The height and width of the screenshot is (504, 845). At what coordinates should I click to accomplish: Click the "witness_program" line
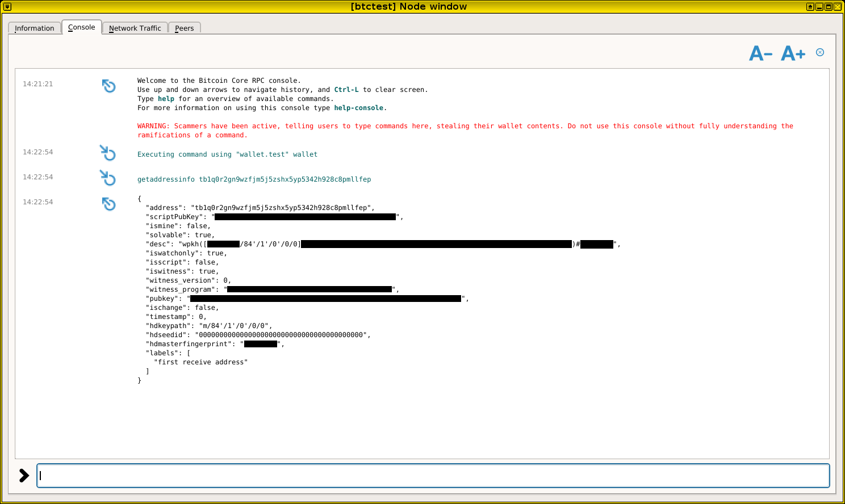pos(273,289)
